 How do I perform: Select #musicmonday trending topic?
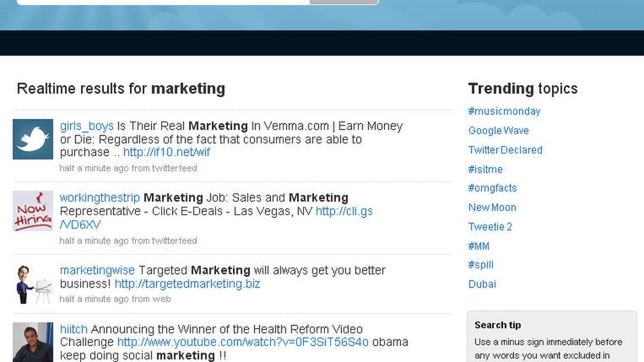pyautogui.click(x=504, y=111)
